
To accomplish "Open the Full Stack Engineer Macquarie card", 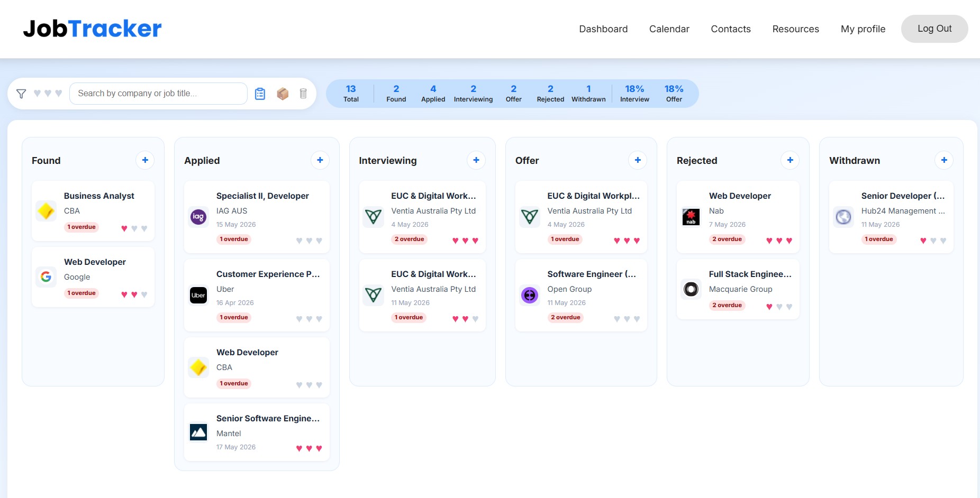I will pos(738,289).
